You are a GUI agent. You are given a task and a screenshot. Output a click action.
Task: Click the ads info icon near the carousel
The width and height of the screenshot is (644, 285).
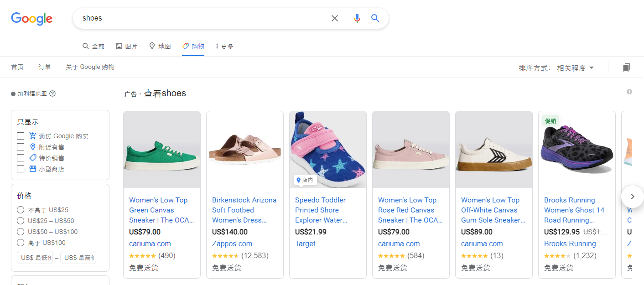coord(629,91)
